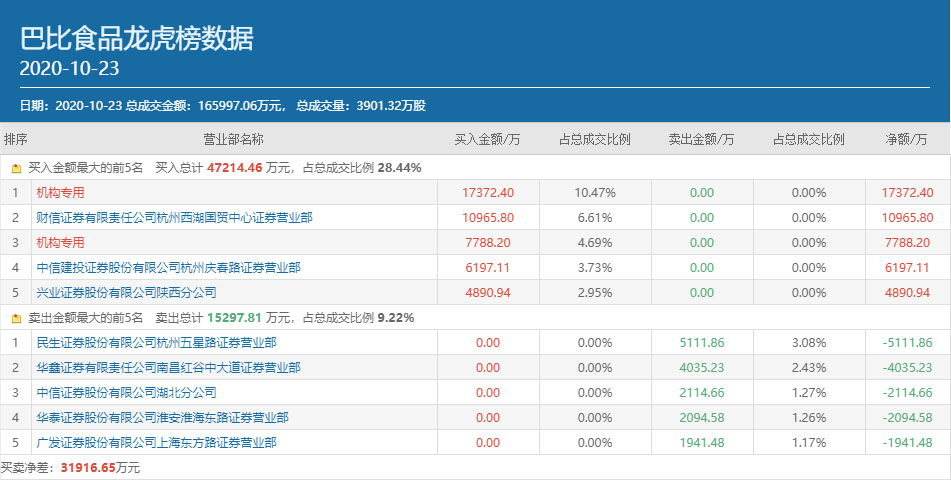Click the 买入金额/万 column header
Screen dimensions: 951x480
(488, 139)
